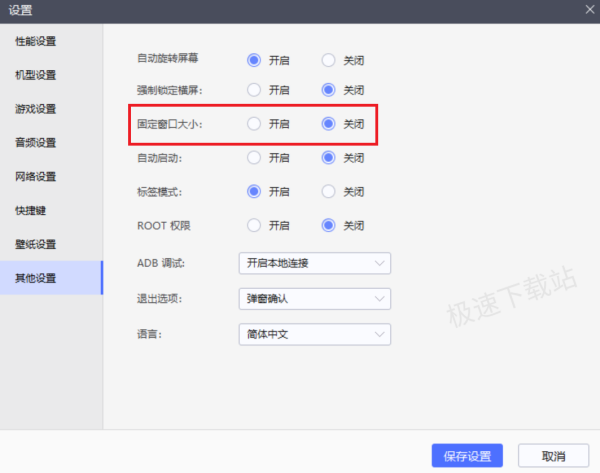The width and height of the screenshot is (600, 473).
Task: Click 取消 button
Action: coord(553,456)
